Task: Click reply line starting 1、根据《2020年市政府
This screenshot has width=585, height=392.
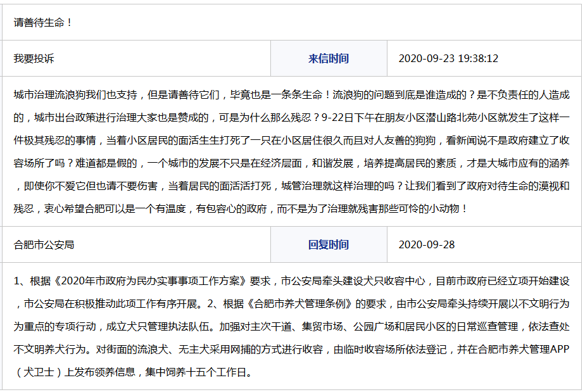Action: [x=291, y=281]
